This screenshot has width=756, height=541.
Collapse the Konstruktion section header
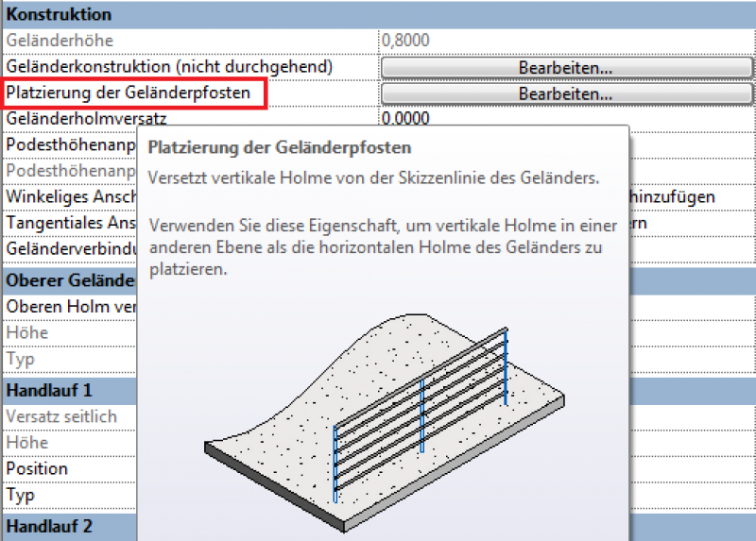60,15
